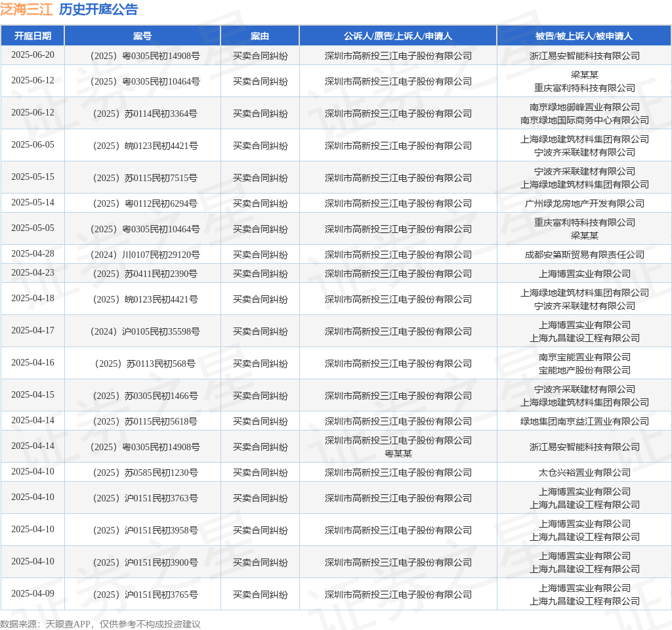This screenshot has width=672, height=630.
Task: Click 粤0305民初10464号 in the 2025-05-05 row
Action: (161, 229)
